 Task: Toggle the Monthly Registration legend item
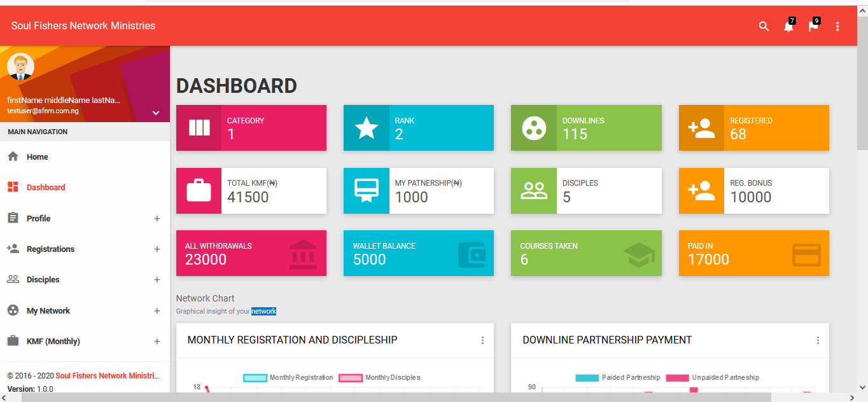click(288, 377)
